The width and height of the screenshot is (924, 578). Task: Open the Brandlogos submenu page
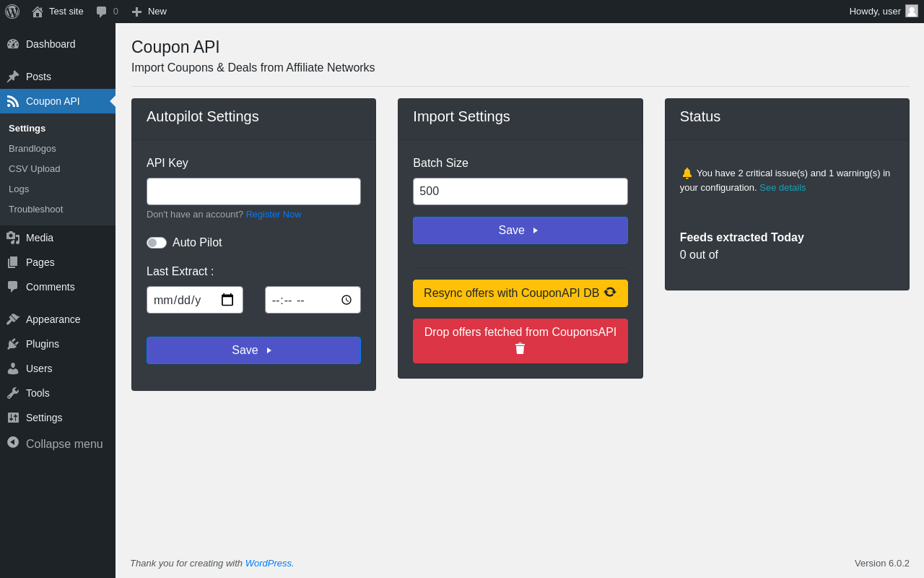coord(32,148)
